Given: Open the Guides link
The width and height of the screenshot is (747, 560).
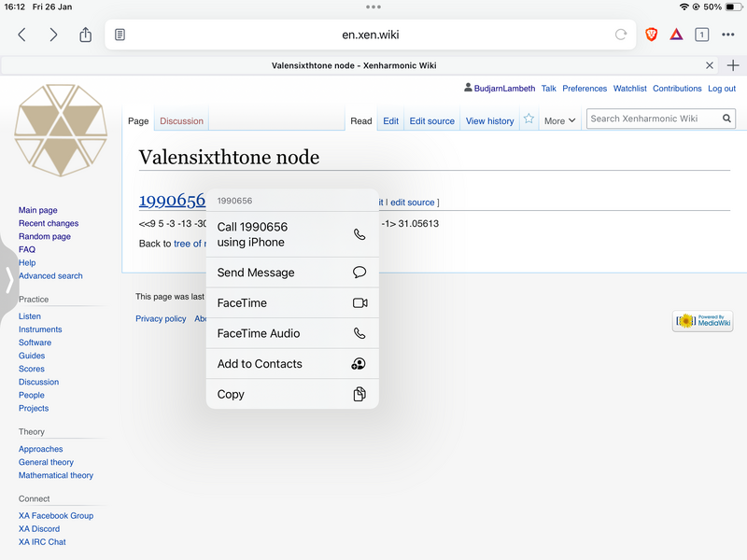Looking at the screenshot, I should tap(32, 356).
